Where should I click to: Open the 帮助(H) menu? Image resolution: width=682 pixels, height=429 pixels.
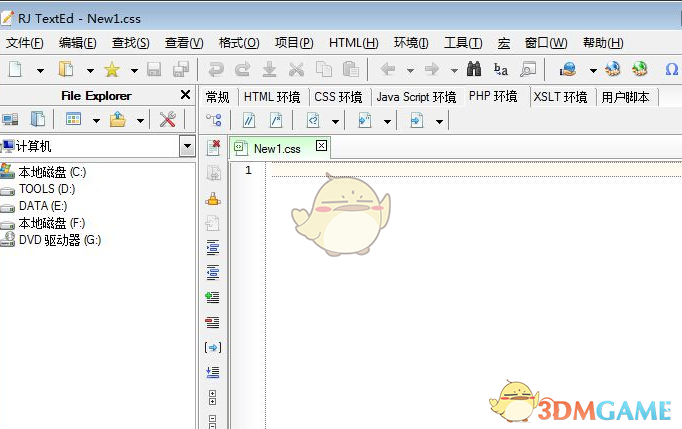click(x=603, y=43)
